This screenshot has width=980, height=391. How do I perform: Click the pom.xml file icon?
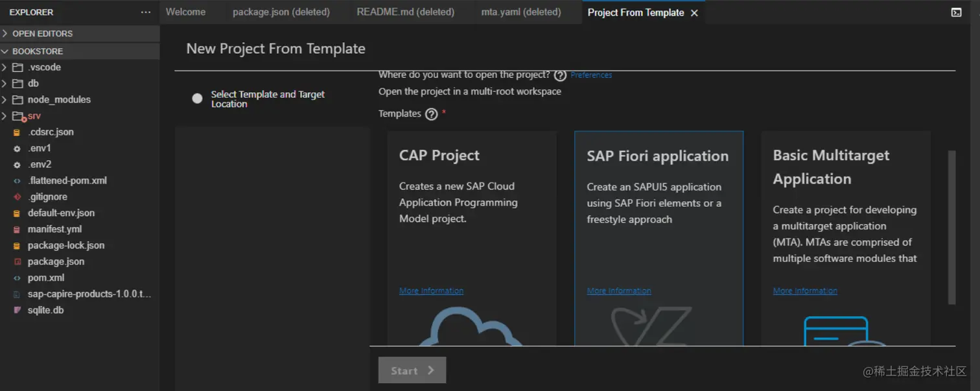17,278
